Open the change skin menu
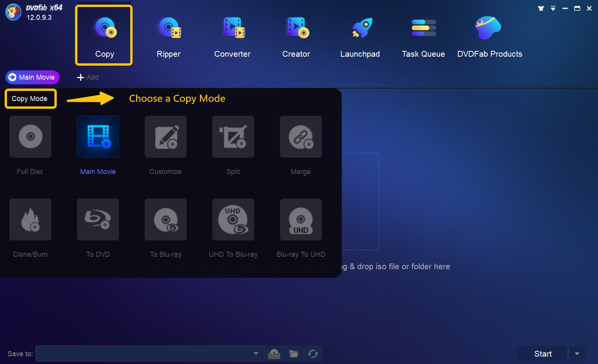This screenshot has width=598, height=364. (x=540, y=8)
